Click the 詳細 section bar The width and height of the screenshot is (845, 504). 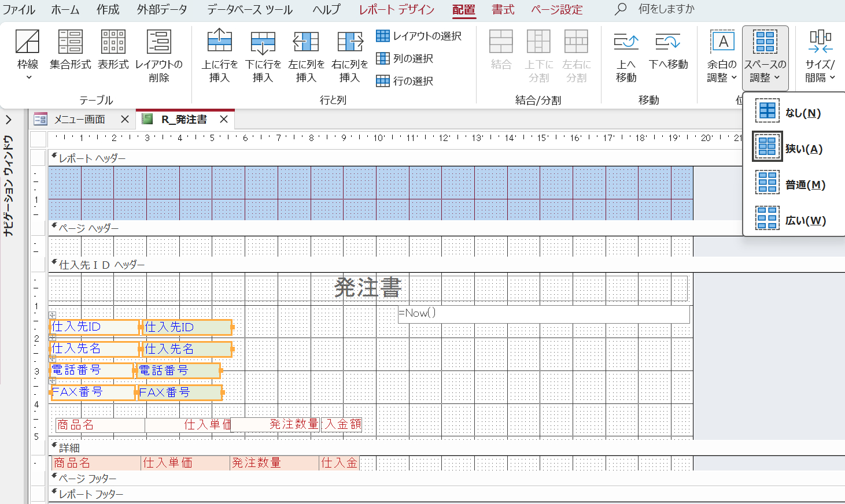445,448
